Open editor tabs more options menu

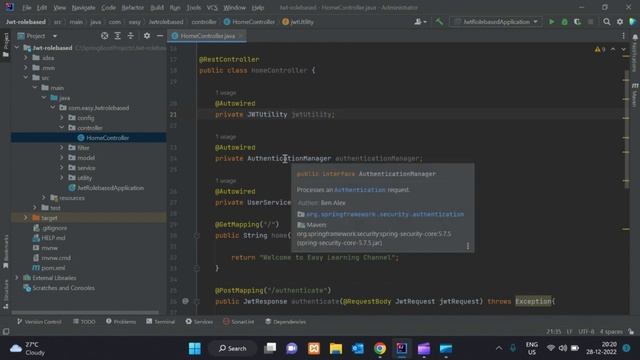coord(623,36)
